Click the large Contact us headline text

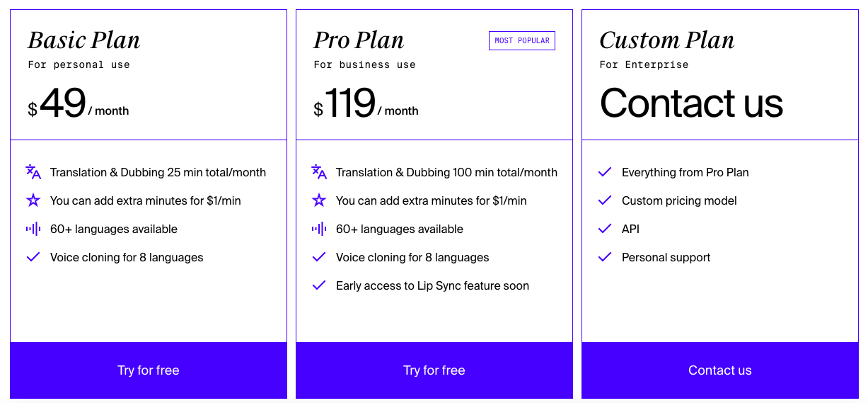pyautogui.click(x=692, y=103)
